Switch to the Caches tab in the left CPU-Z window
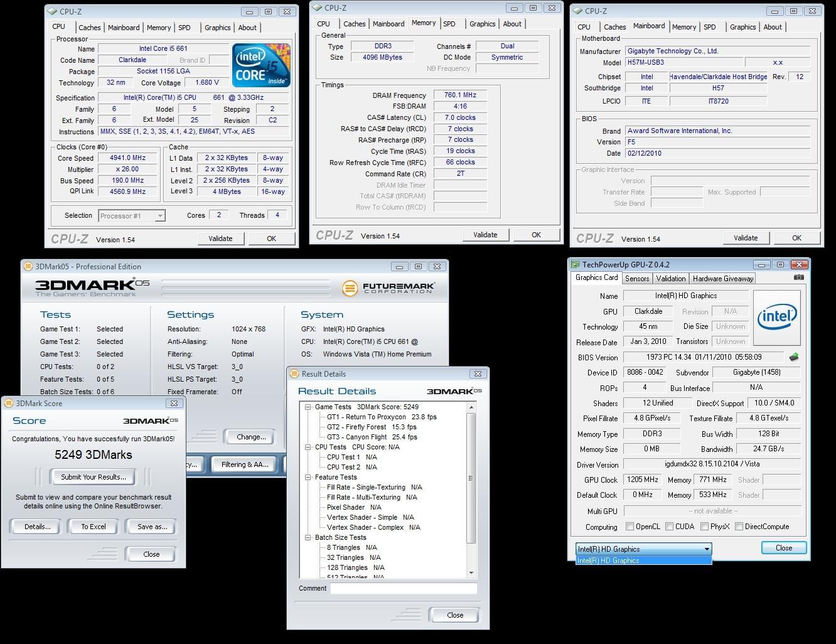 pos(89,28)
